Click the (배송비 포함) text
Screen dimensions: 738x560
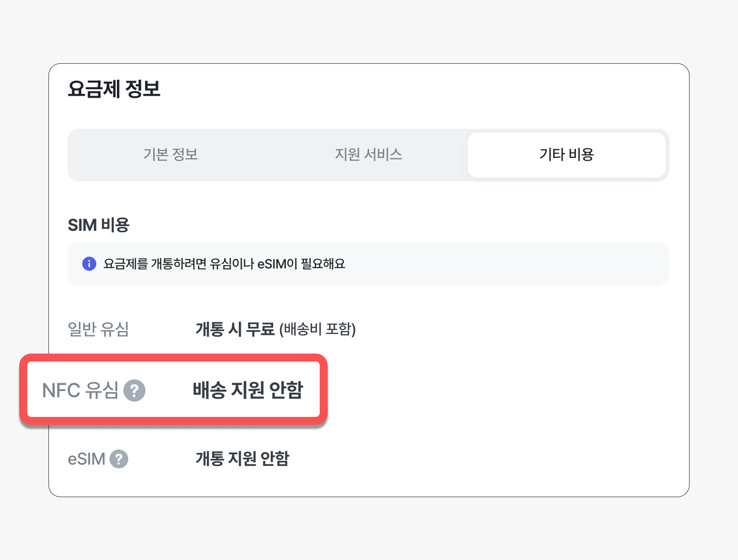318,329
